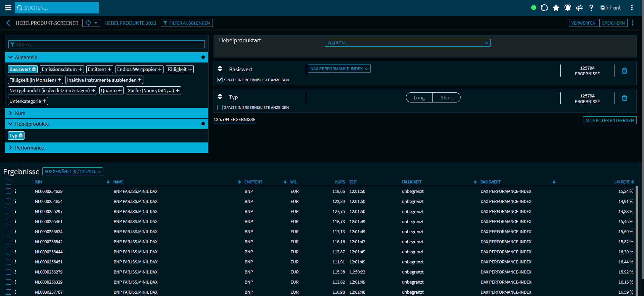Open the DAX PERFORMANCE-INDEX dropdown

coord(339,69)
